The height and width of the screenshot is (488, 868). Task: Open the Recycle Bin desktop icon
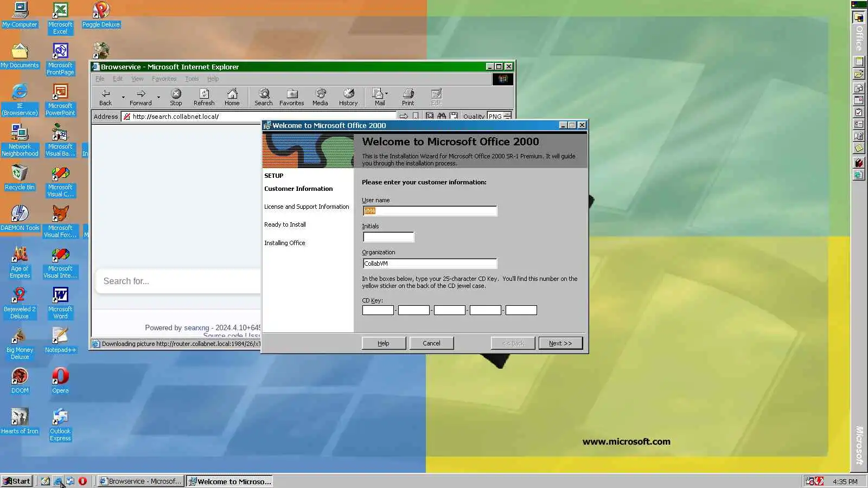[x=20, y=177]
